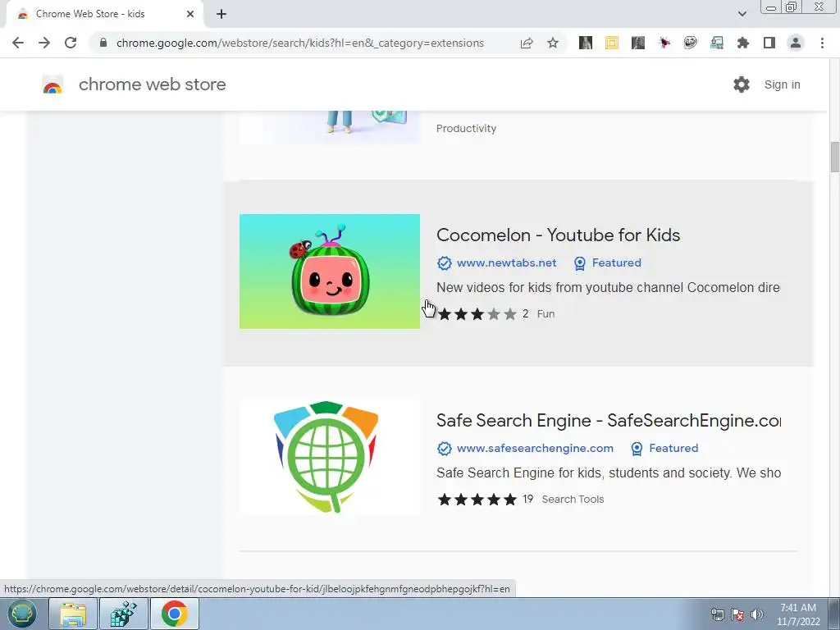Expand the tab search dropdown arrow
Viewport: 840px width, 630px height.
coord(742,14)
